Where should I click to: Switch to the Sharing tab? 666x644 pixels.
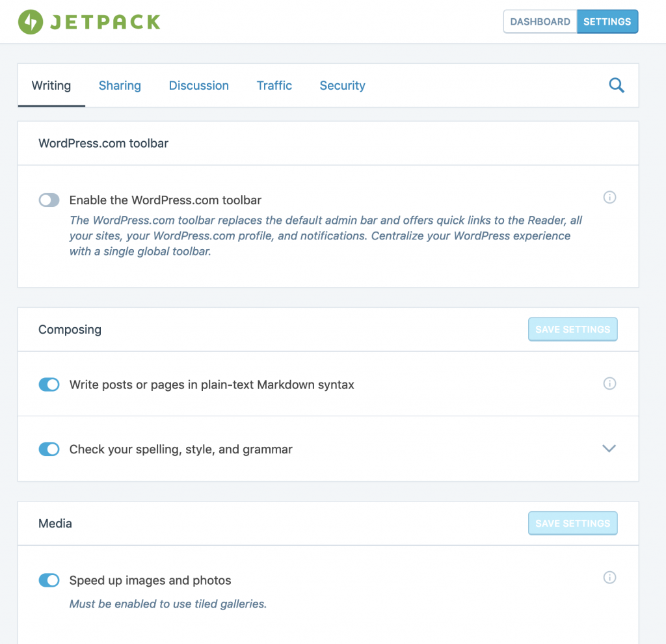click(120, 85)
